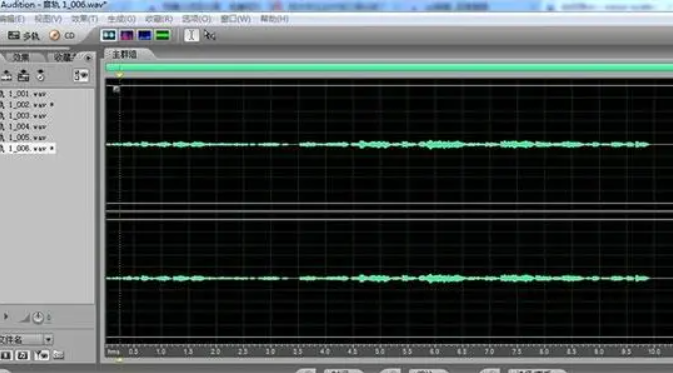Switch to Multitrack (多轨) view
The height and width of the screenshot is (373, 673).
[24, 36]
